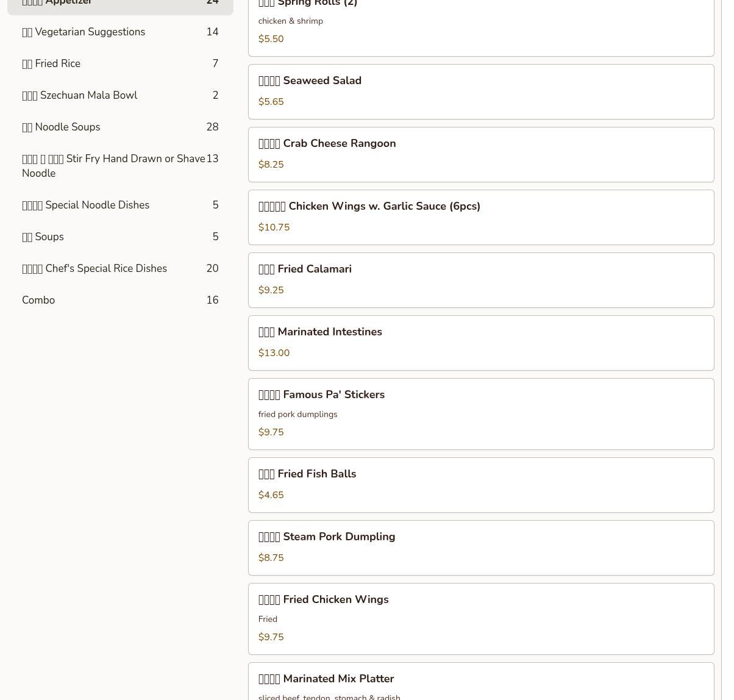Select the Fried Rice category
The image size is (734, 700).
(120, 63)
